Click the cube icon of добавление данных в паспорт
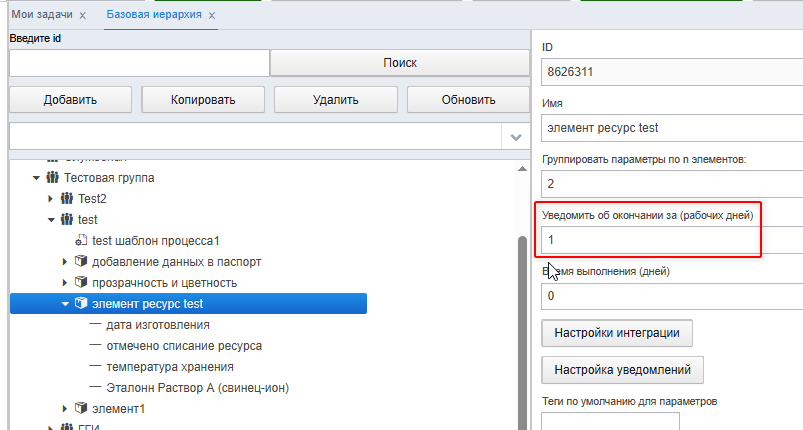The image size is (803, 430). [x=81, y=261]
